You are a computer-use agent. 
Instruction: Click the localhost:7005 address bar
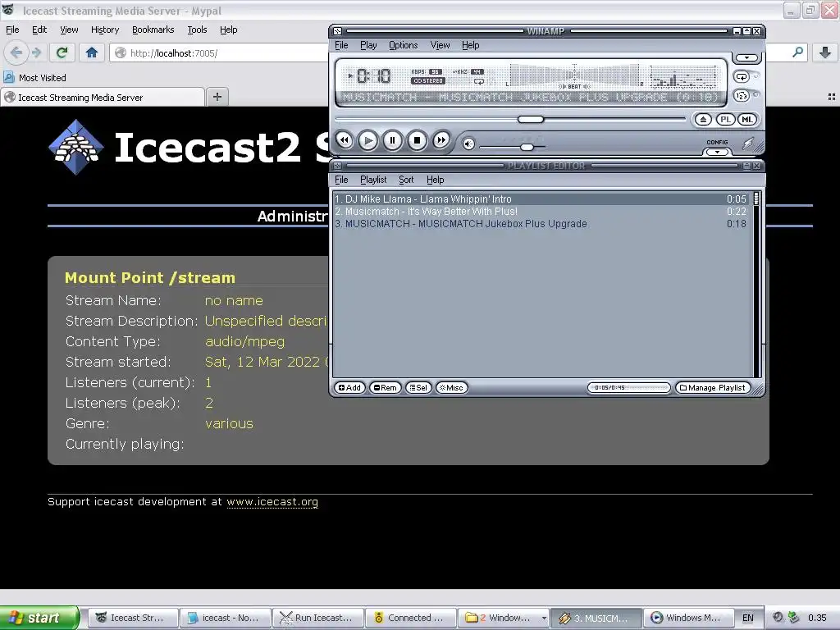click(x=220, y=53)
